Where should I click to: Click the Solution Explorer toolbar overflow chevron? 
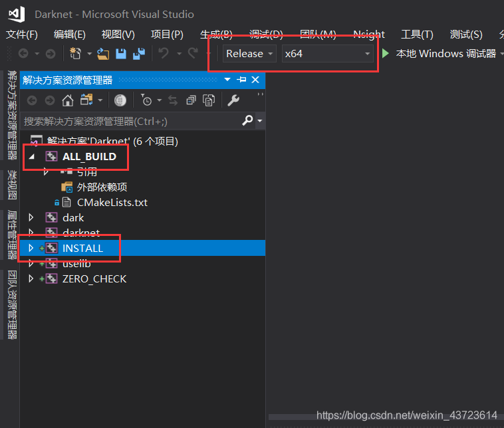coord(261,94)
